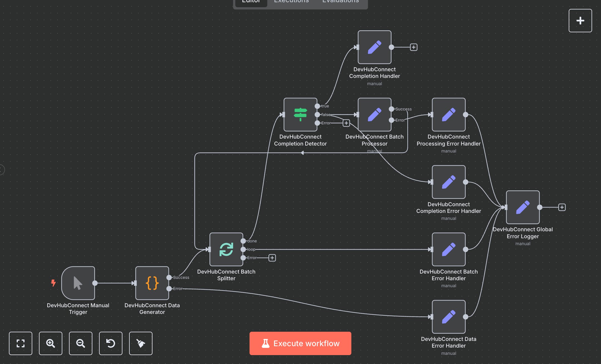Image resolution: width=601 pixels, height=364 pixels.
Task: Select the DevHubConnect Manual Trigger node
Action: coord(78,284)
